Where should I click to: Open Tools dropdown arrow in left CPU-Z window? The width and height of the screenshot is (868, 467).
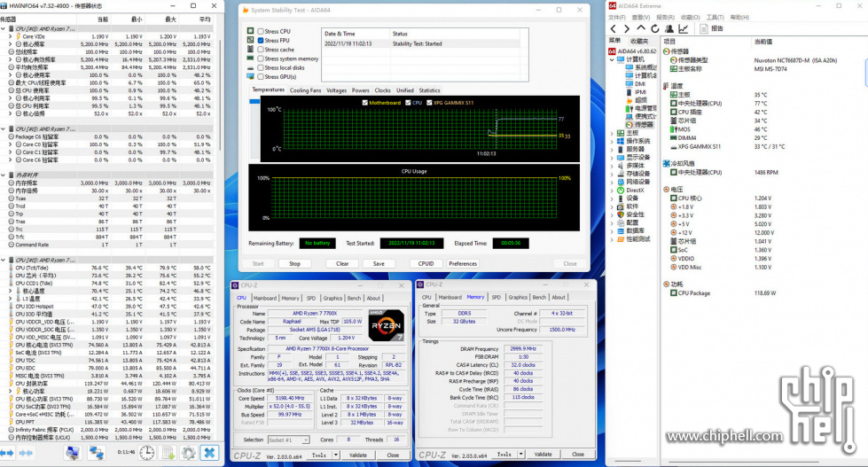point(335,455)
